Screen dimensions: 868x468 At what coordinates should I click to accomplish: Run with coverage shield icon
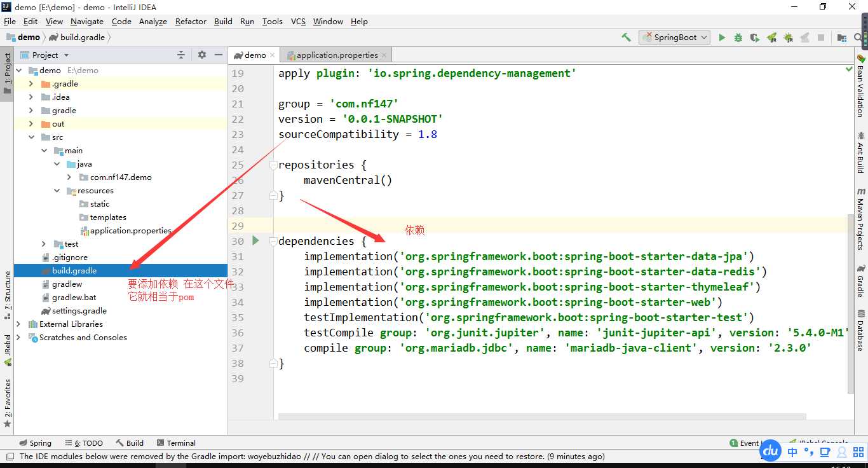755,38
